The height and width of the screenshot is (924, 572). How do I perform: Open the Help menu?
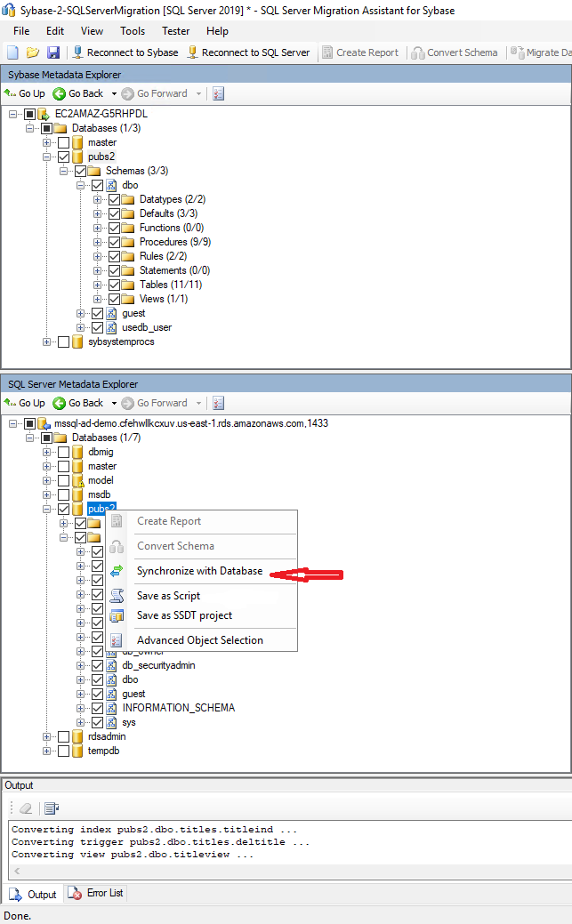coord(217,31)
